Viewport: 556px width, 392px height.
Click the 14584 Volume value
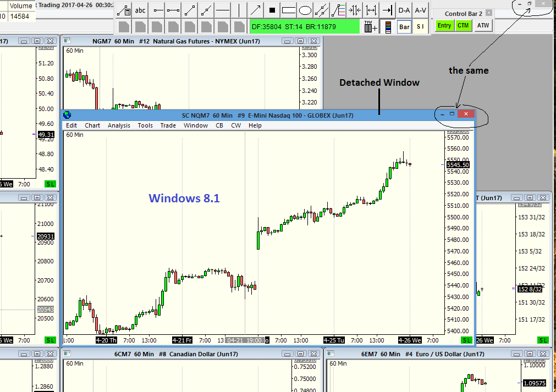[19, 16]
